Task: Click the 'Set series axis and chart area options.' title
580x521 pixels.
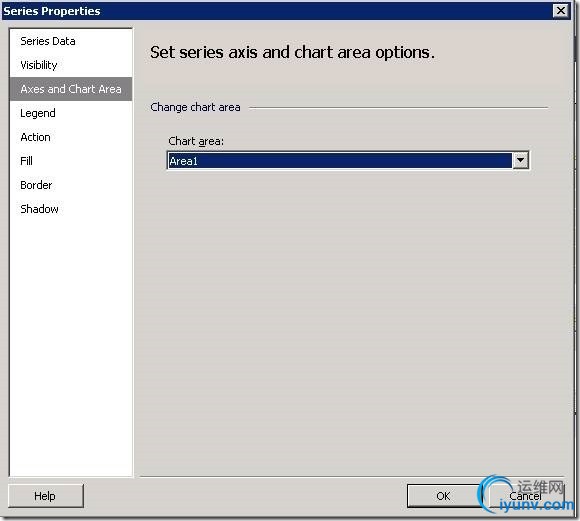Action: point(292,53)
